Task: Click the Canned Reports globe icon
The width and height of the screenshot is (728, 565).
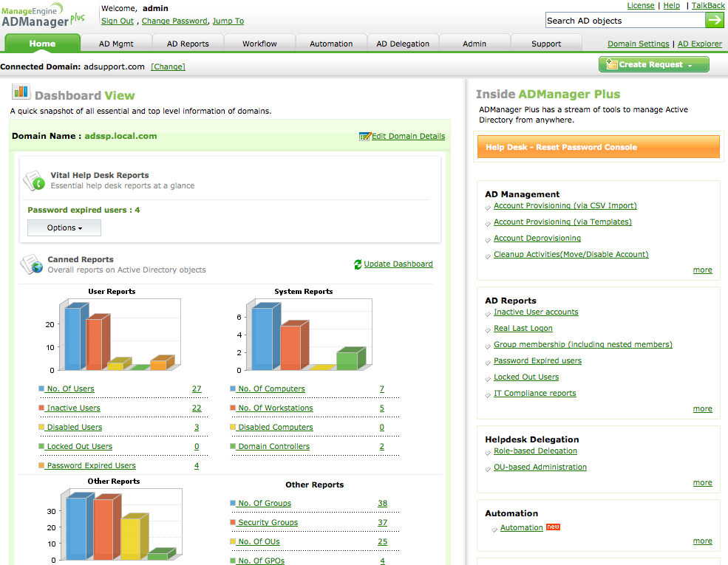Action: click(32, 264)
